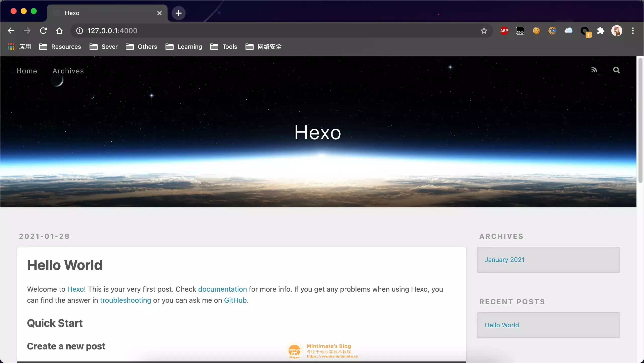644x363 pixels.
Task: Expand the Learning bookmark folder
Action: point(184,47)
